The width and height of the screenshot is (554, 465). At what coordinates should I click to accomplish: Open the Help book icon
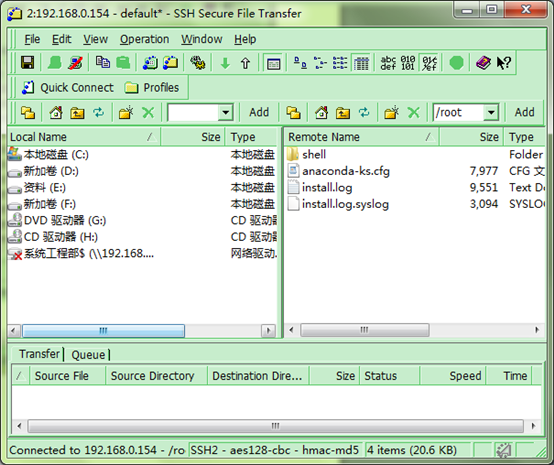tap(483, 63)
